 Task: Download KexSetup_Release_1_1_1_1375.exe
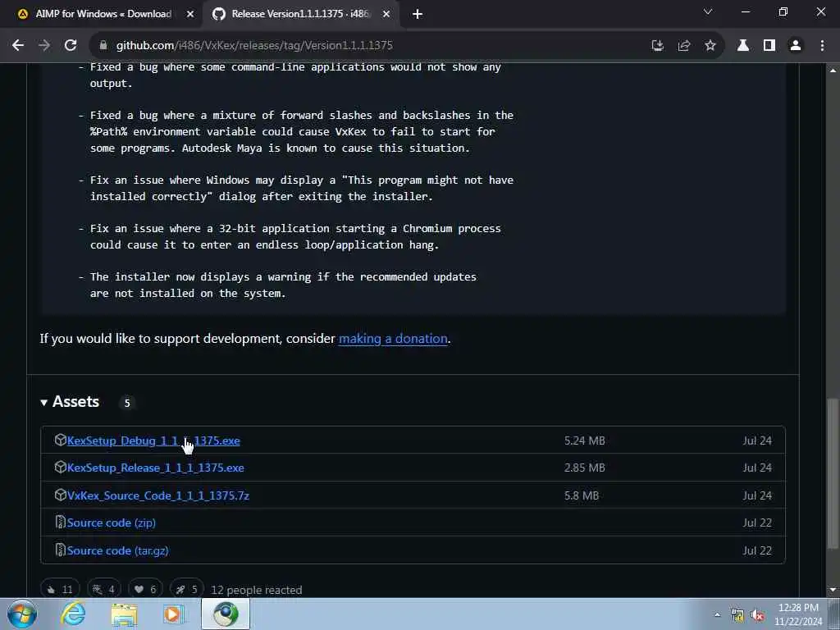[x=155, y=468]
